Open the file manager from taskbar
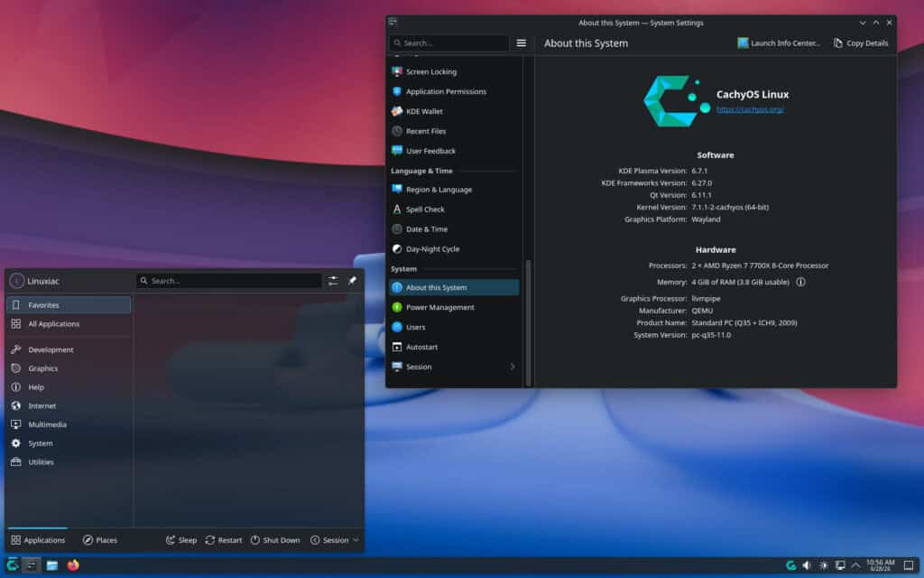Screen dimensions: 924x578 [x=51, y=565]
